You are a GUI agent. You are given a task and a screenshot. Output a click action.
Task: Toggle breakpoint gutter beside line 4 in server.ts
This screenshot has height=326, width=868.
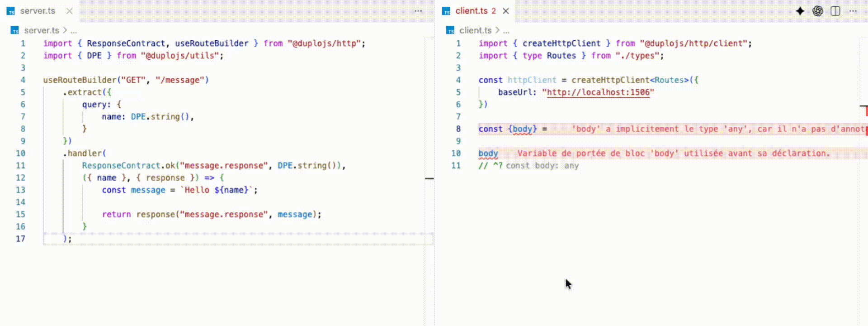8,80
